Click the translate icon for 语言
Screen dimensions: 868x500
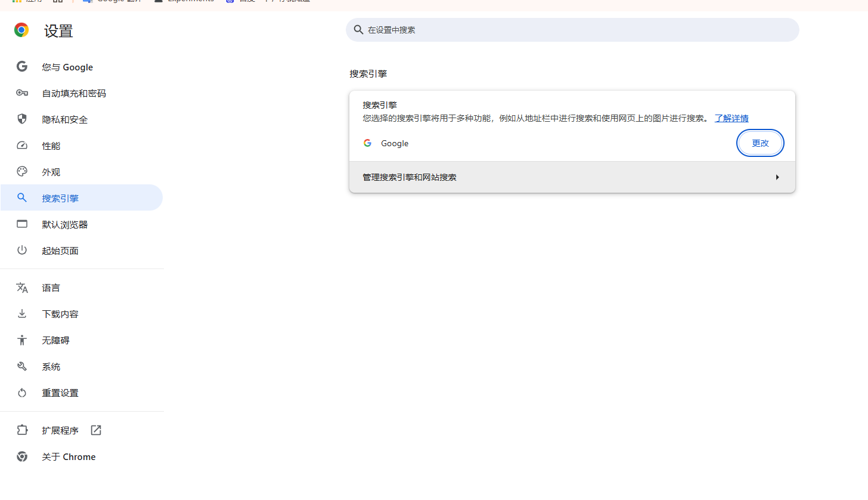click(x=22, y=288)
